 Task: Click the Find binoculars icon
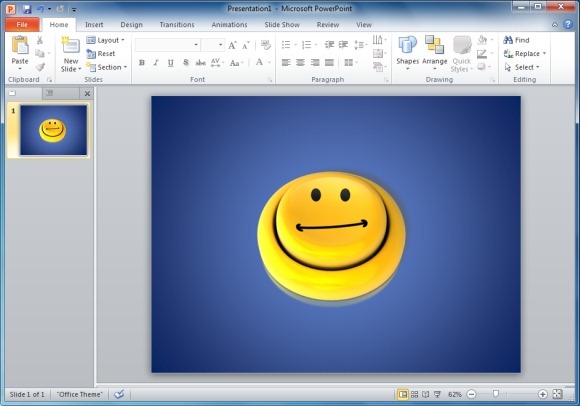coord(508,40)
